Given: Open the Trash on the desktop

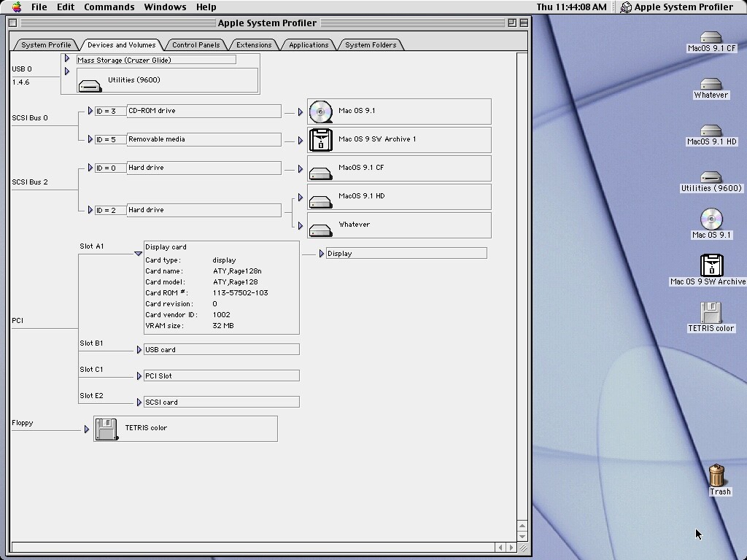Looking at the screenshot, I should [x=717, y=475].
